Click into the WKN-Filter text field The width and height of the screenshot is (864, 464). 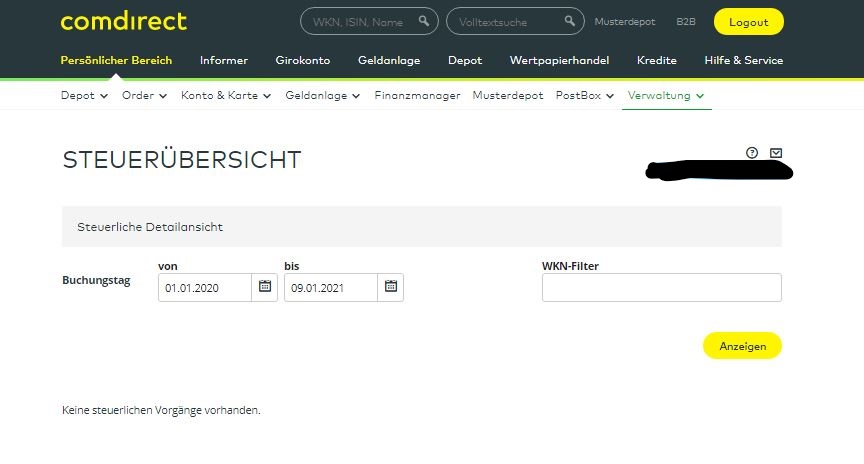click(x=661, y=287)
